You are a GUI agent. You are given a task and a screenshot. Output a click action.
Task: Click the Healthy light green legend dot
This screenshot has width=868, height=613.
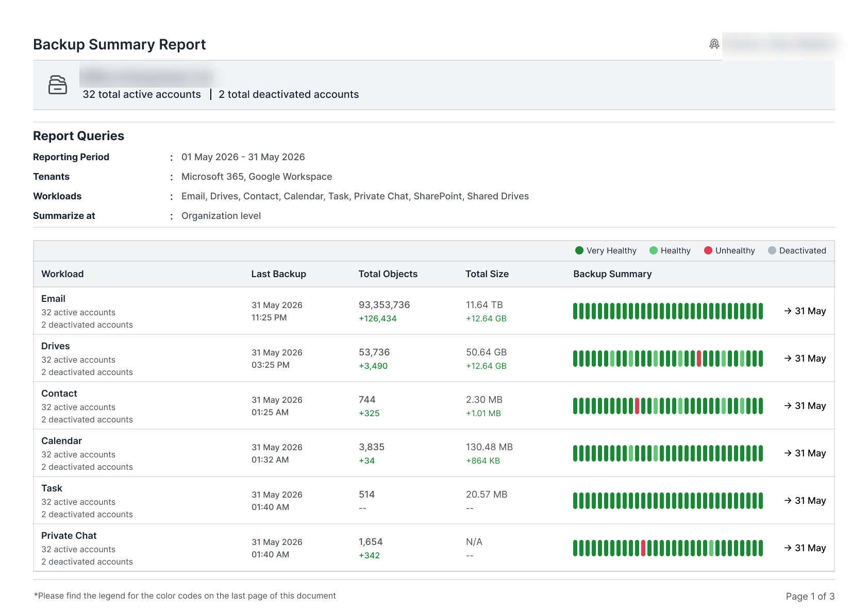click(654, 250)
